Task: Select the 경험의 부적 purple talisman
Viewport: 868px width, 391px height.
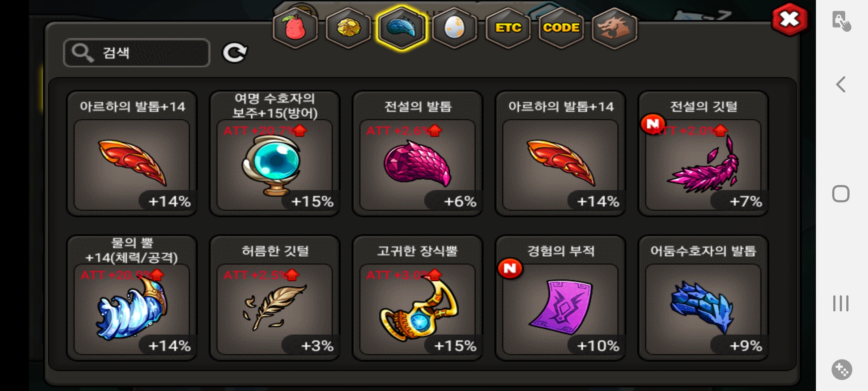Action: [561, 298]
